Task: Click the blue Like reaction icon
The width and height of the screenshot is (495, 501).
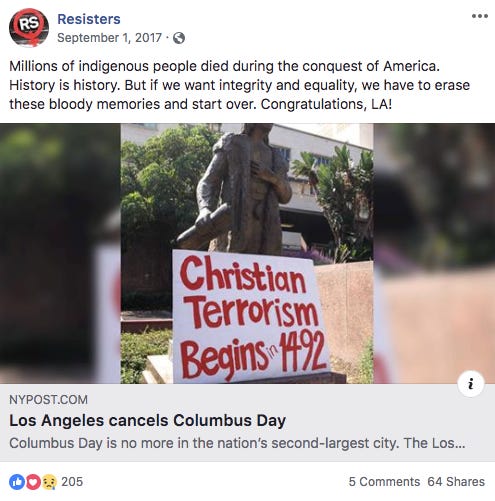Action: (17, 482)
